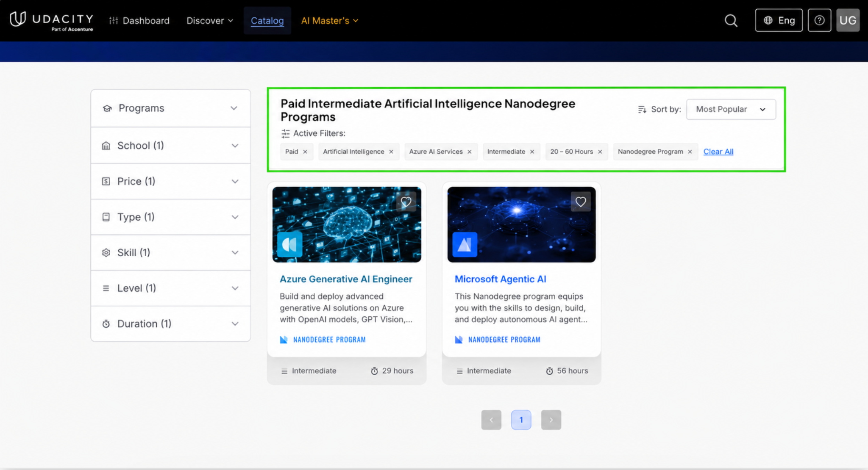Click Intermediate level on Azure Generative card
The height and width of the screenshot is (470, 868).
click(314, 371)
